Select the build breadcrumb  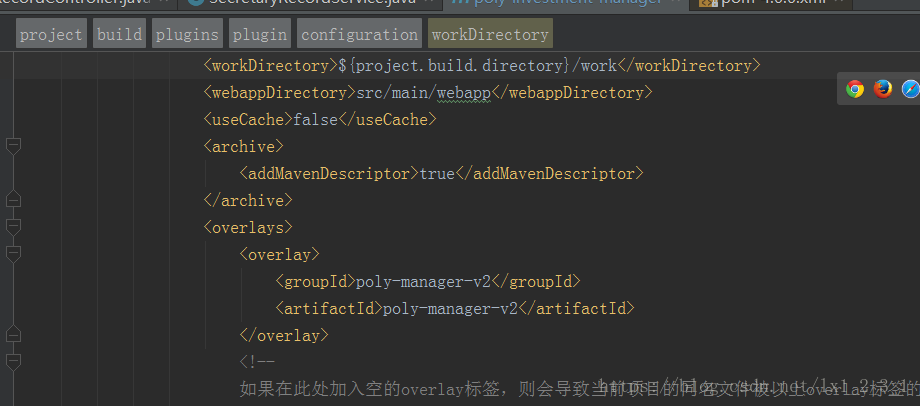click(120, 34)
